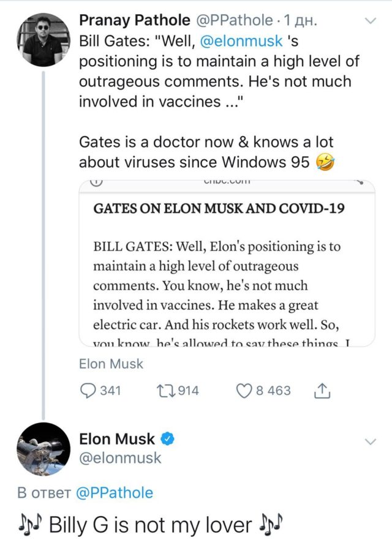Like the tweet with heart icon
This screenshot has width=392, height=551.
(245, 391)
